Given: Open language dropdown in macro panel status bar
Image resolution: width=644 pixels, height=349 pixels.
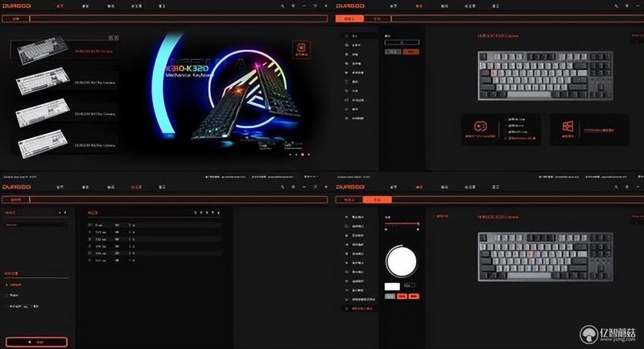Looking at the screenshot, I should pyautogui.click(x=311, y=177).
